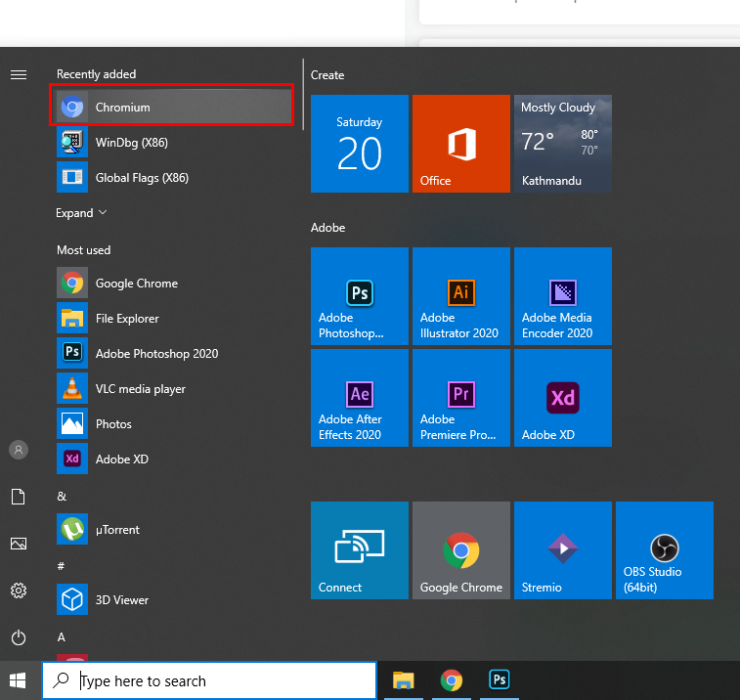Launch 3D Viewer app
Viewport: 740px width, 700px height.
click(172, 599)
